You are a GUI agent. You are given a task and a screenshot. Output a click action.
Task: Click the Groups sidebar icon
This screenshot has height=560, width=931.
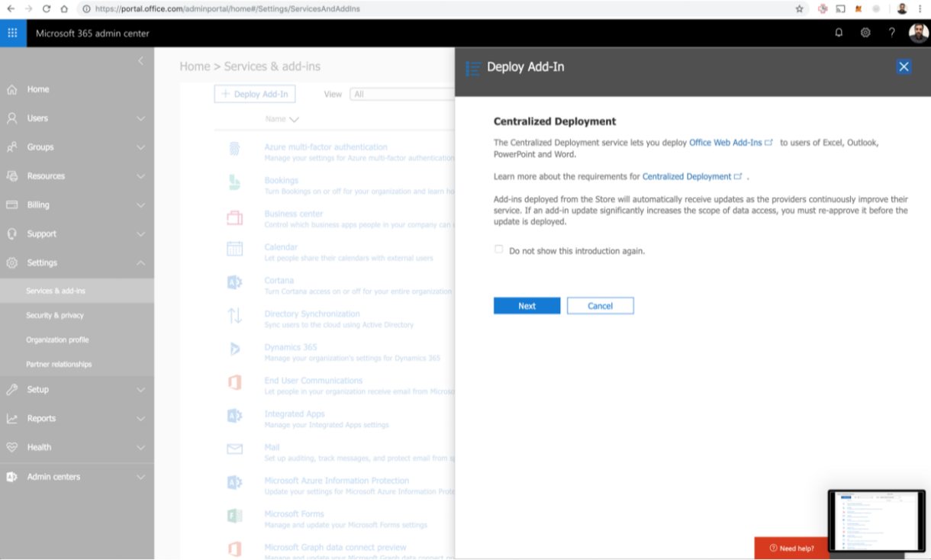click(x=12, y=147)
